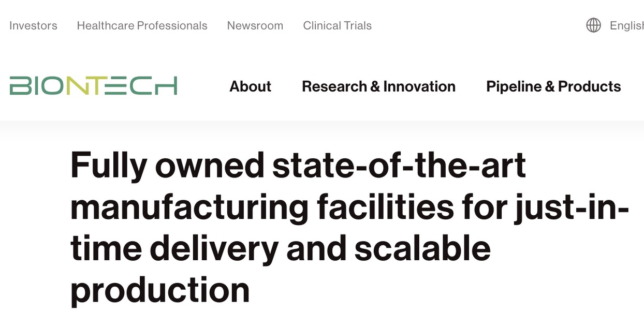Click the word "production" in the headline
Screen dimensions: 644x327
[160, 290]
